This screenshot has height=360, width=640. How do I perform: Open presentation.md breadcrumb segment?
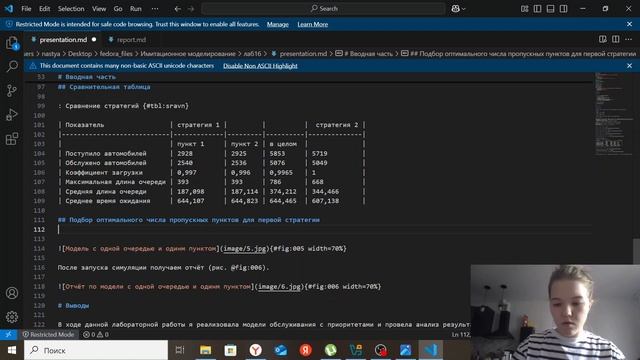pyautogui.click(x=303, y=53)
